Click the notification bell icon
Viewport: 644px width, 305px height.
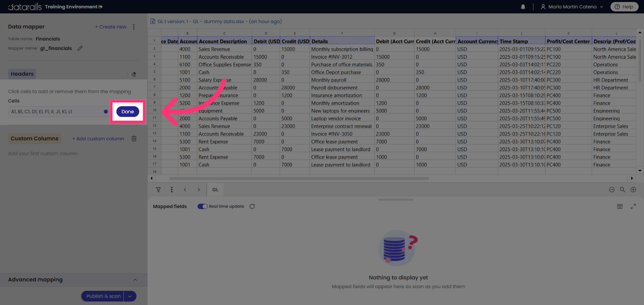click(523, 7)
